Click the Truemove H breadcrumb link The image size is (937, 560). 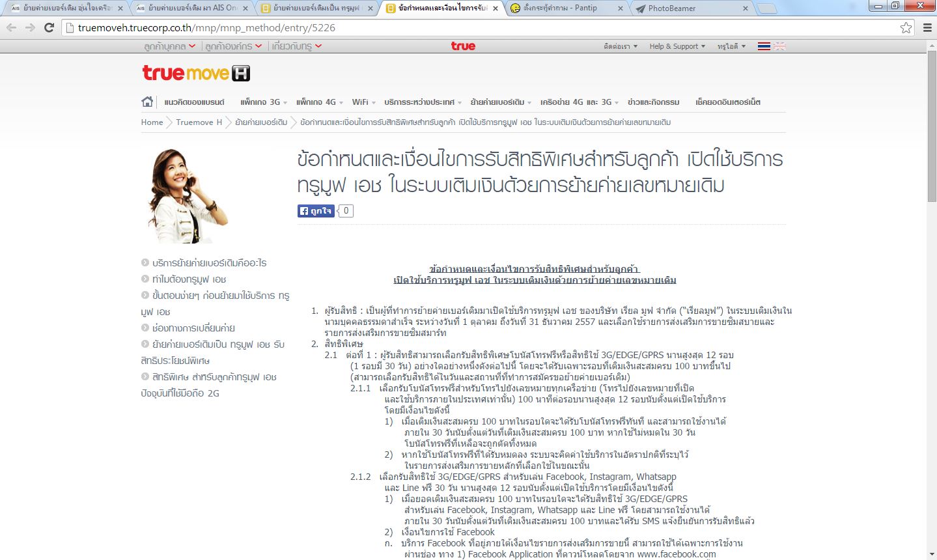point(199,122)
